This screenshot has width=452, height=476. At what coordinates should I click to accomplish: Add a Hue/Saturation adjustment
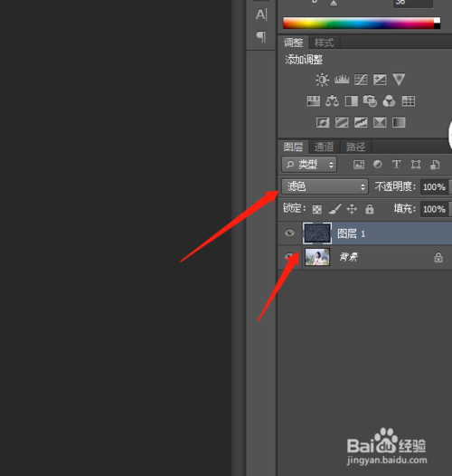click(x=314, y=100)
